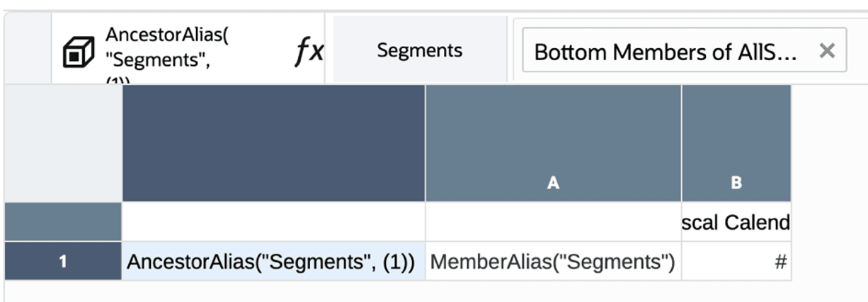Select row 1 header
This screenshot has height=302, width=868.
click(x=62, y=262)
